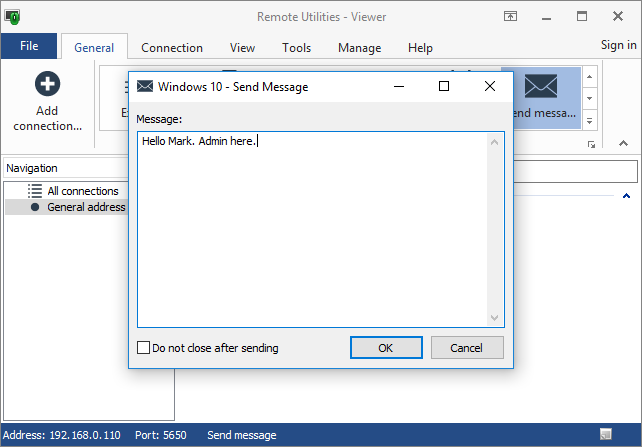The height and width of the screenshot is (447, 642).
Task: Expand the ribbon gallery more arrow
Action: tap(590, 121)
